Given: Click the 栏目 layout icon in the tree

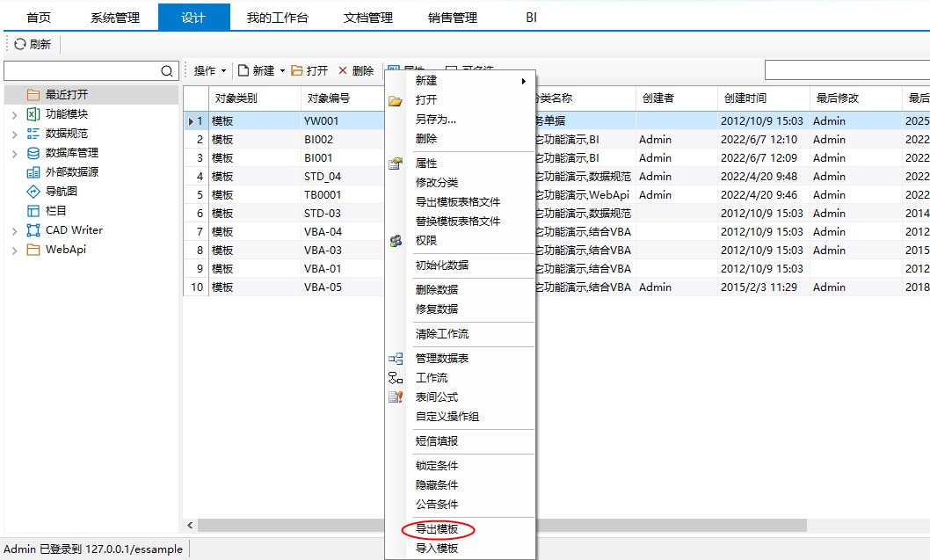Looking at the screenshot, I should click(x=33, y=211).
